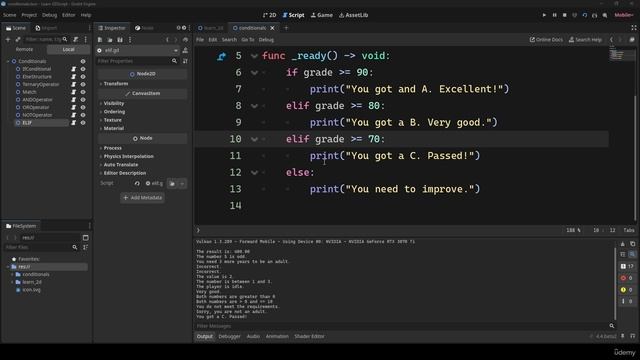640x360 pixels.
Task: Run the project with the play icon
Action: click(x=544, y=15)
